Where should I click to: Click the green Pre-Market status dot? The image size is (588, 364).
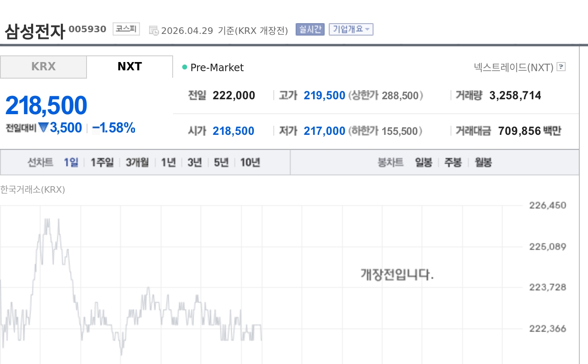click(x=185, y=67)
